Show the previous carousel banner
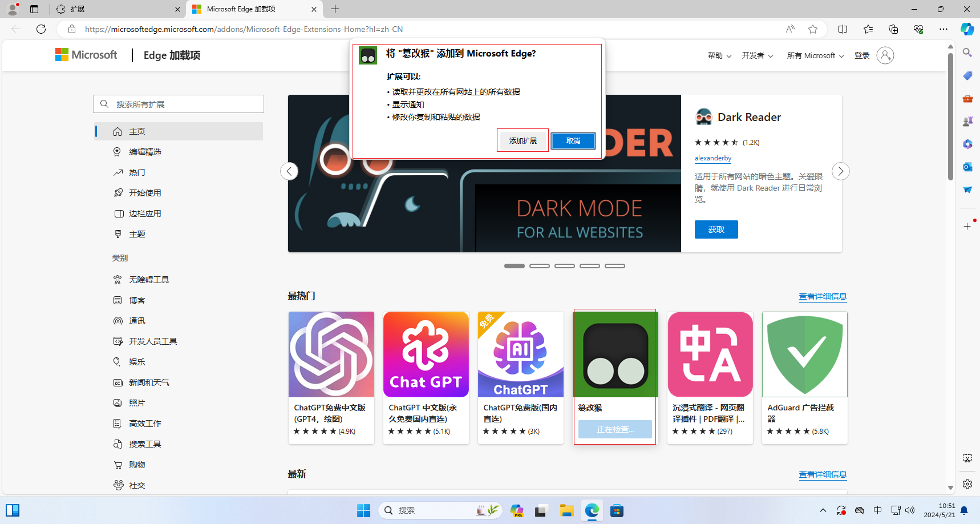The height and width of the screenshot is (524, 980). pyautogui.click(x=289, y=171)
